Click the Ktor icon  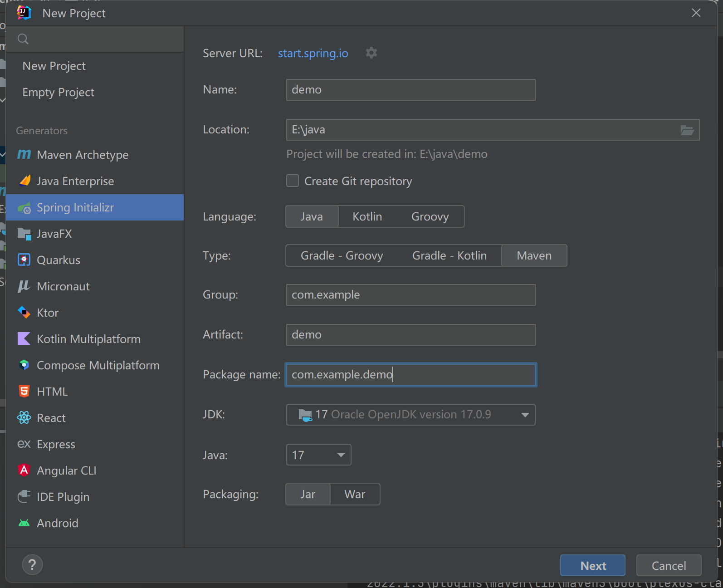point(24,313)
